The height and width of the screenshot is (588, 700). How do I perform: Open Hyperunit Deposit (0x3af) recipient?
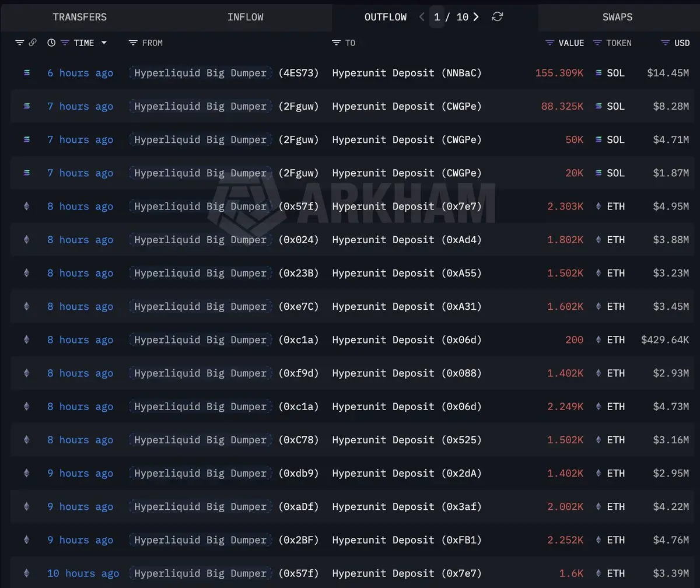[x=407, y=506]
